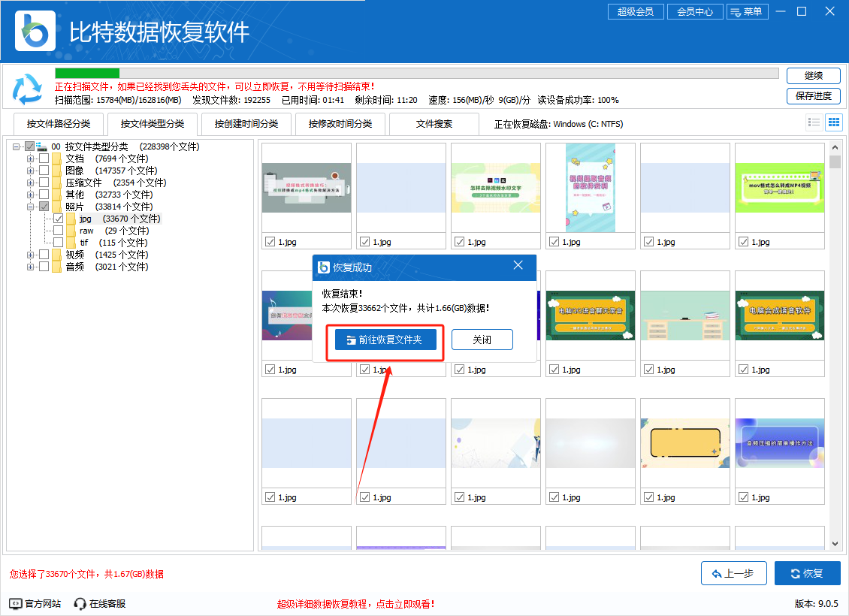Viewport: 849px width, 616px height.
Task: Open the 文件搜索 tab
Action: 434,124
